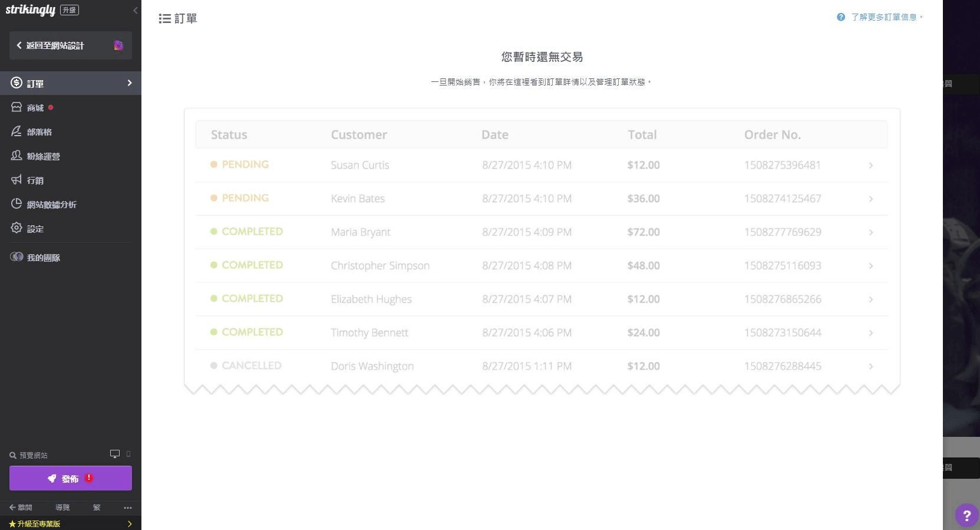Click the 商城 storefront icon
Image resolution: width=980 pixels, height=530 pixels.
click(x=17, y=107)
